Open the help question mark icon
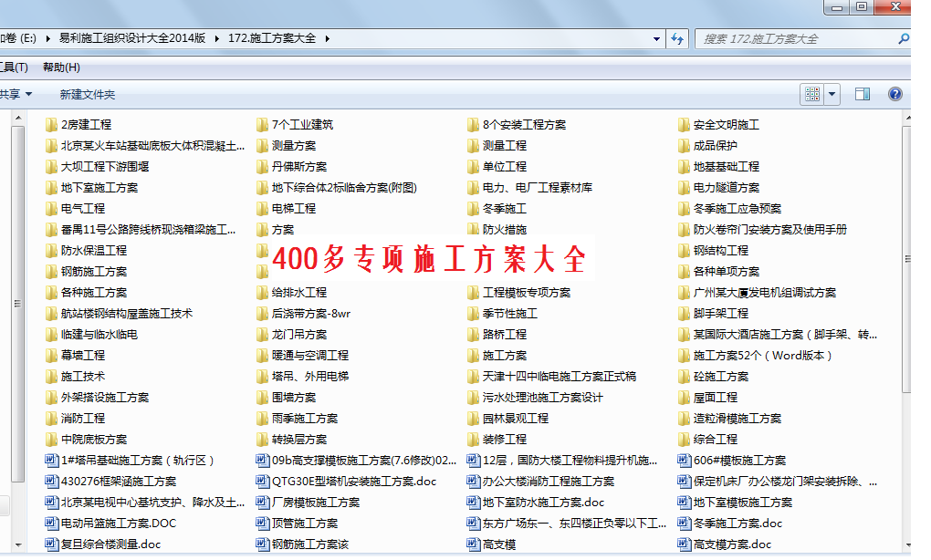Viewport: 931px width, 560px height. tap(895, 94)
